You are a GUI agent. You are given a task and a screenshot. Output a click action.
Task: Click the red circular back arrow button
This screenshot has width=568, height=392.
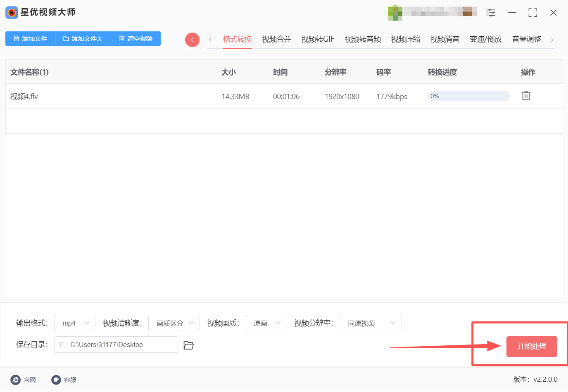click(x=192, y=39)
